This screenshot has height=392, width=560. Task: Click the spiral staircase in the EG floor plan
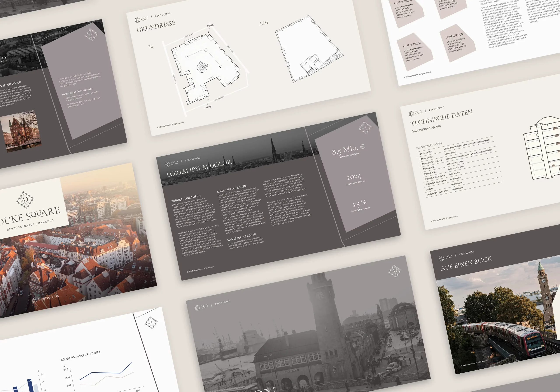point(202,67)
